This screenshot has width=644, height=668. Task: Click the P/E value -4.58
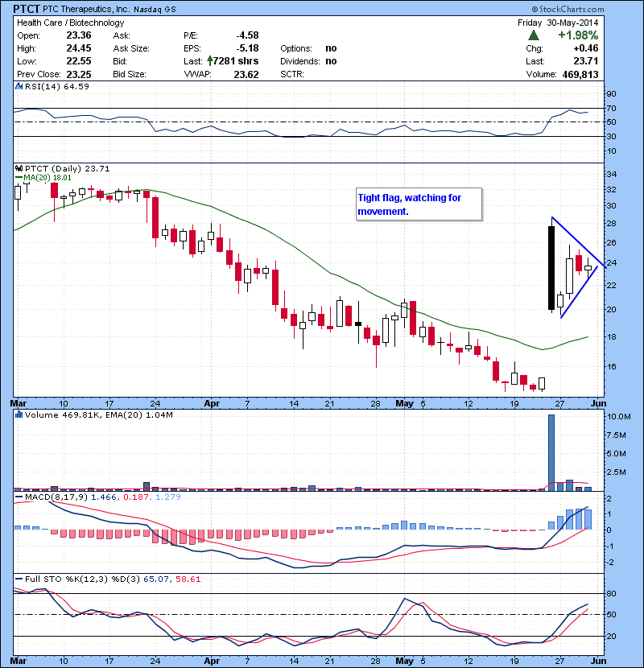pos(248,35)
